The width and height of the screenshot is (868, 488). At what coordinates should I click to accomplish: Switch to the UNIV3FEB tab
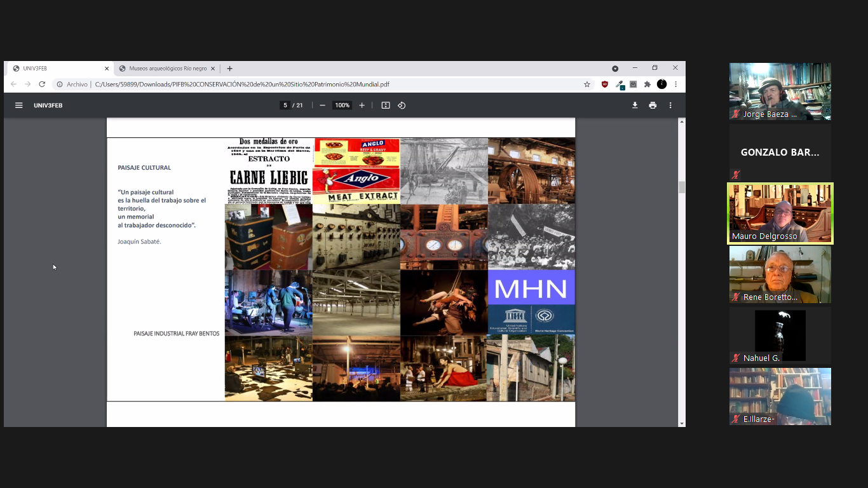[x=60, y=69]
